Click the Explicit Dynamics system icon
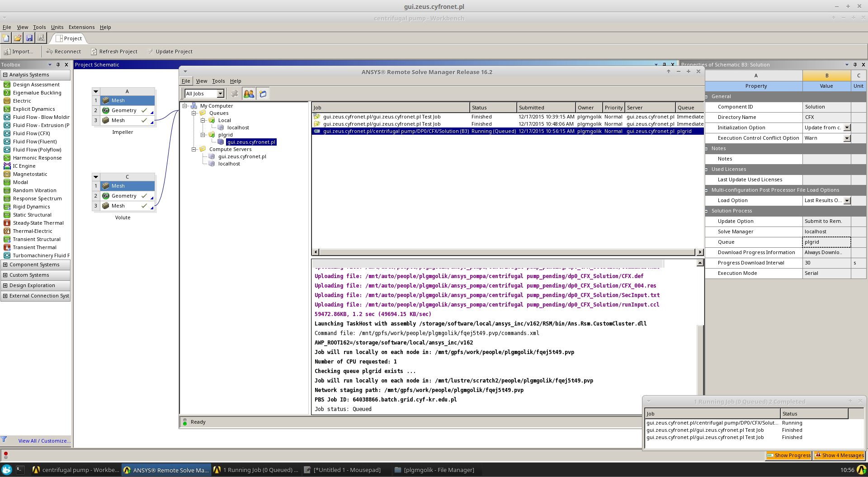This screenshot has width=868, height=477. pos(7,109)
